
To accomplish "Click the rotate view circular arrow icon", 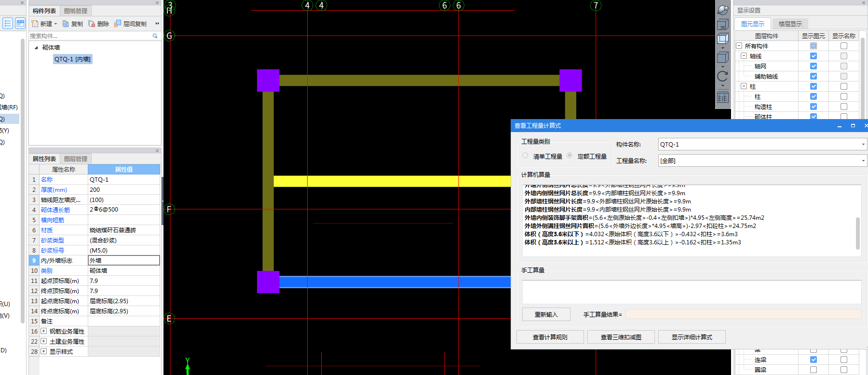I will click(x=723, y=76).
